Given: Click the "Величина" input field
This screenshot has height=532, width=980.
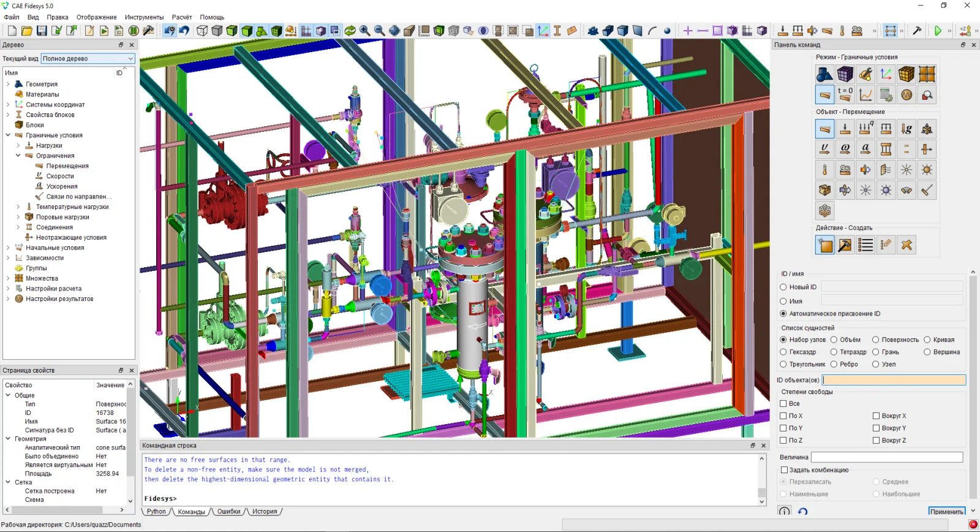Looking at the screenshot, I should click(887, 457).
